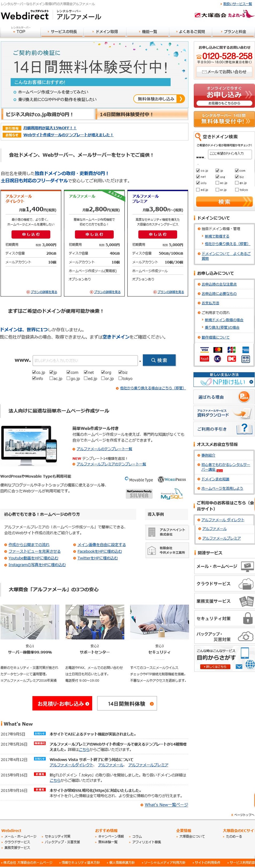Open the サービスの特長 navigation tab

(62, 32)
